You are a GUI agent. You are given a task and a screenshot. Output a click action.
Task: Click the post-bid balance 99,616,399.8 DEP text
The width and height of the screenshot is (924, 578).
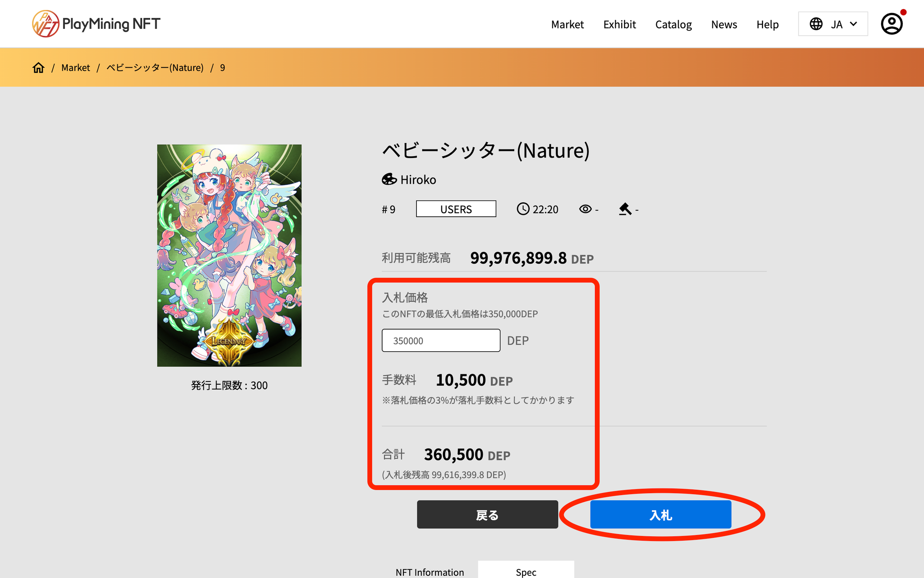(444, 475)
